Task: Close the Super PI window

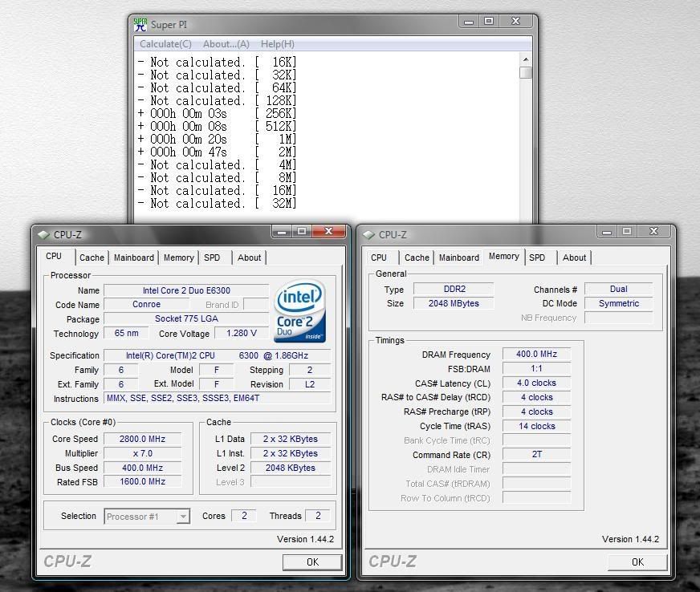Action: (515, 22)
